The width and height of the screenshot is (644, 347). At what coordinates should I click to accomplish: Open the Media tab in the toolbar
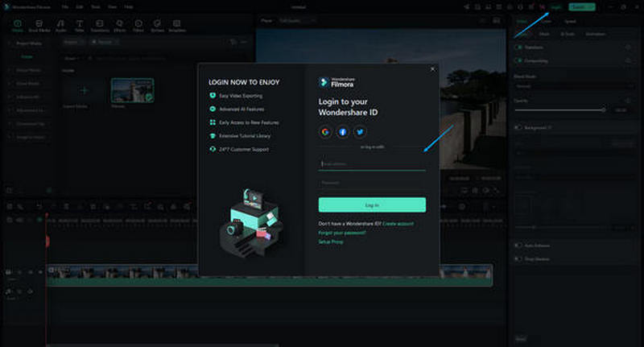coord(18,26)
